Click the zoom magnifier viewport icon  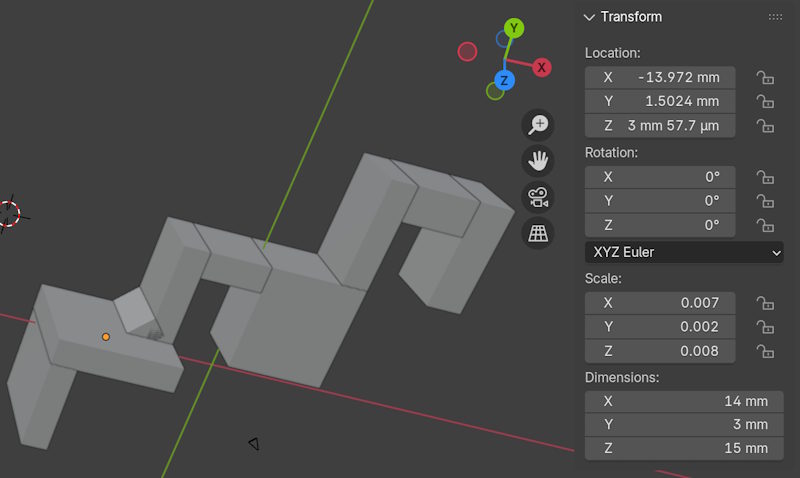click(x=538, y=125)
